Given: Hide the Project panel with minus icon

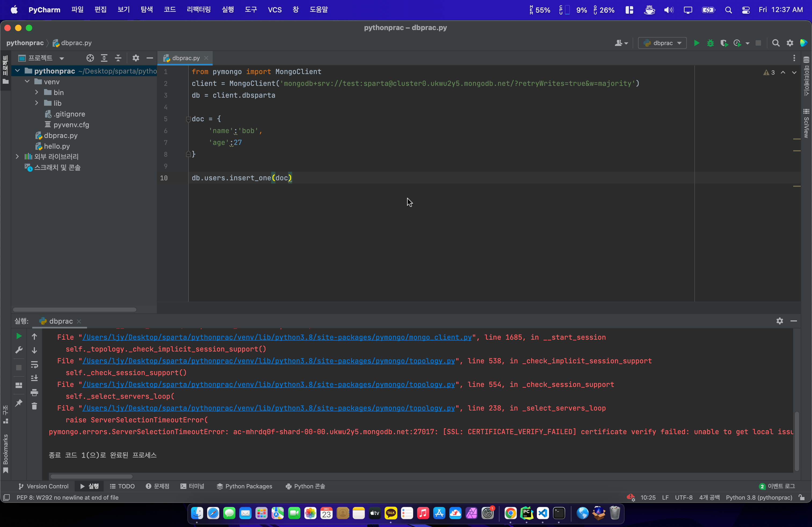Looking at the screenshot, I should [x=150, y=58].
